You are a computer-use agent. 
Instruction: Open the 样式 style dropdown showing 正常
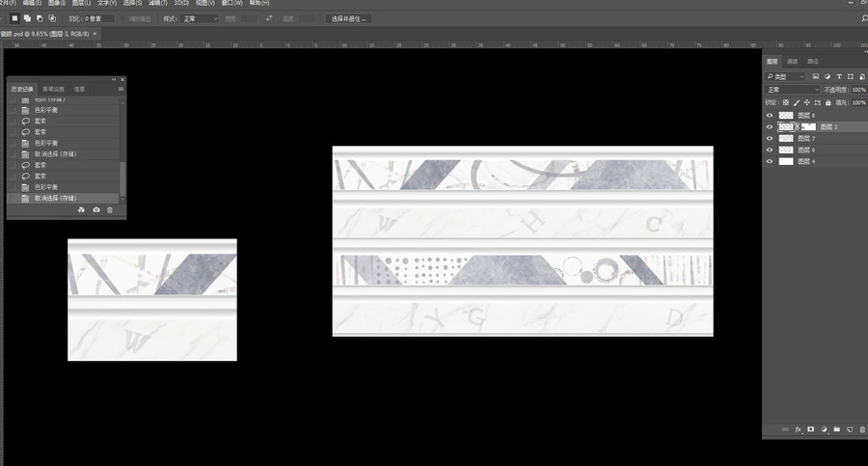[200, 19]
